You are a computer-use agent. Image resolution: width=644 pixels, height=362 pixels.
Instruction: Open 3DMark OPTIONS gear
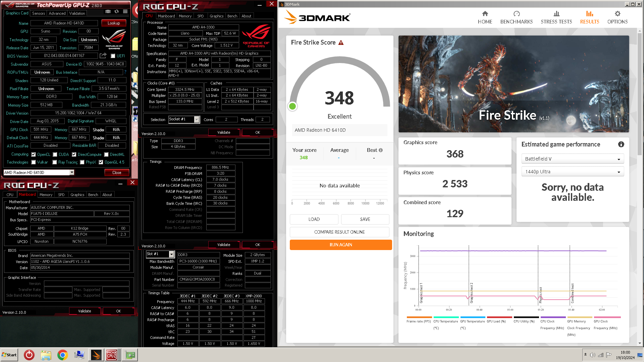(x=618, y=17)
